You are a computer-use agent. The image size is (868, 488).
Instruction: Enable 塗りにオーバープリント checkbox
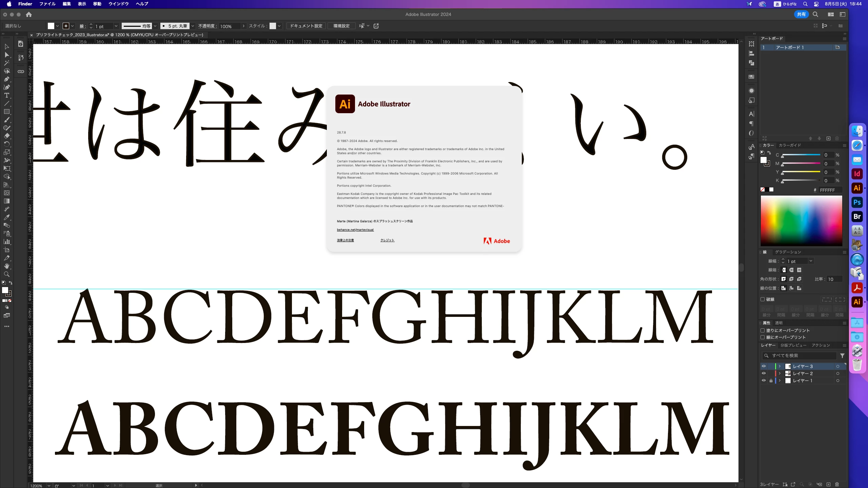763,330
